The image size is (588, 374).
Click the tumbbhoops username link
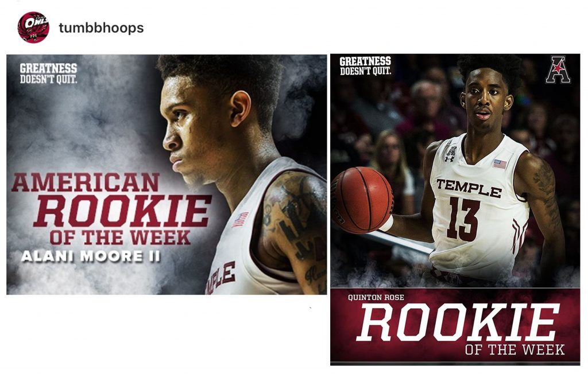click(101, 28)
